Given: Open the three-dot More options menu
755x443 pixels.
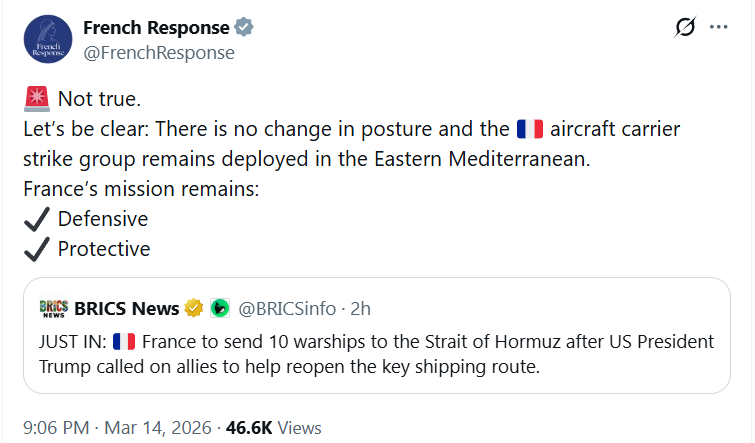Looking at the screenshot, I should [x=719, y=28].
